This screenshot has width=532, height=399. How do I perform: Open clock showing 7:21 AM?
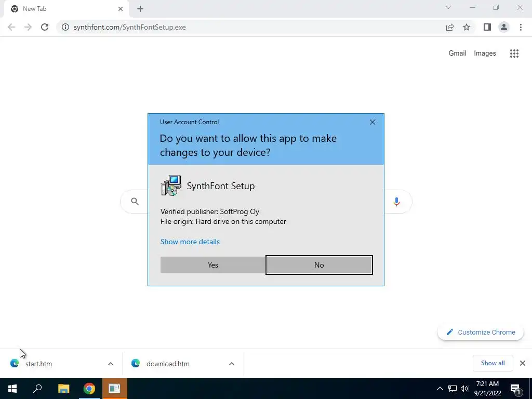pyautogui.click(x=487, y=389)
